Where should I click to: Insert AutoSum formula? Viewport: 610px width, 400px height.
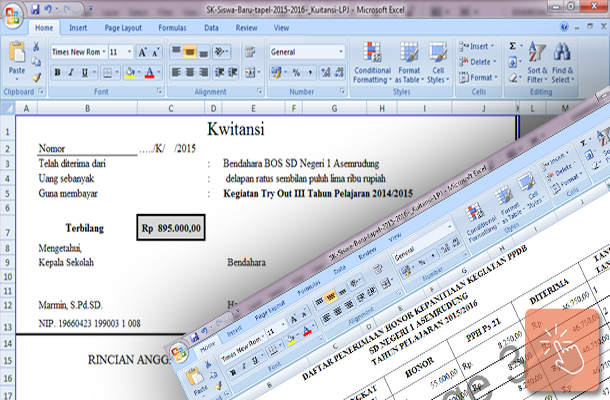(x=513, y=46)
